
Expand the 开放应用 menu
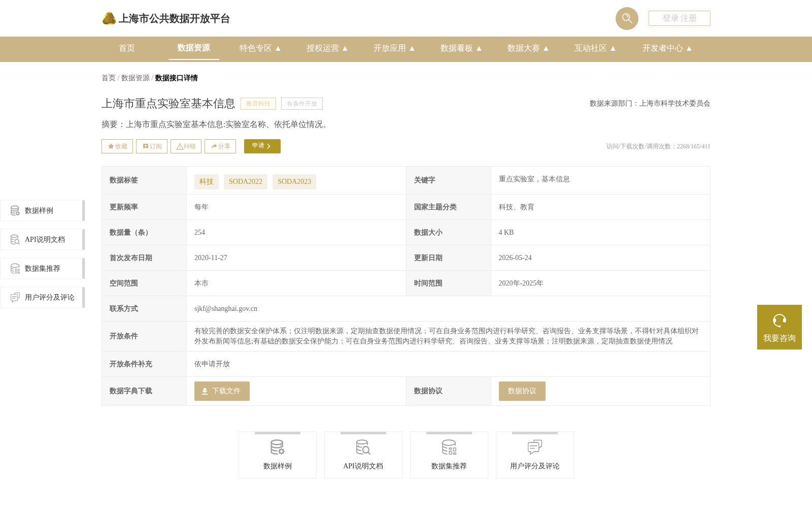394,48
